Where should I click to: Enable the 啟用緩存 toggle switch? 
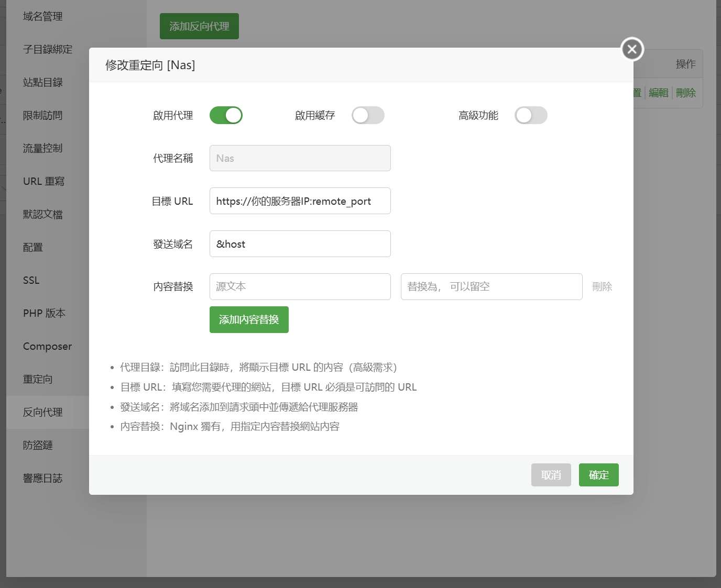click(368, 115)
